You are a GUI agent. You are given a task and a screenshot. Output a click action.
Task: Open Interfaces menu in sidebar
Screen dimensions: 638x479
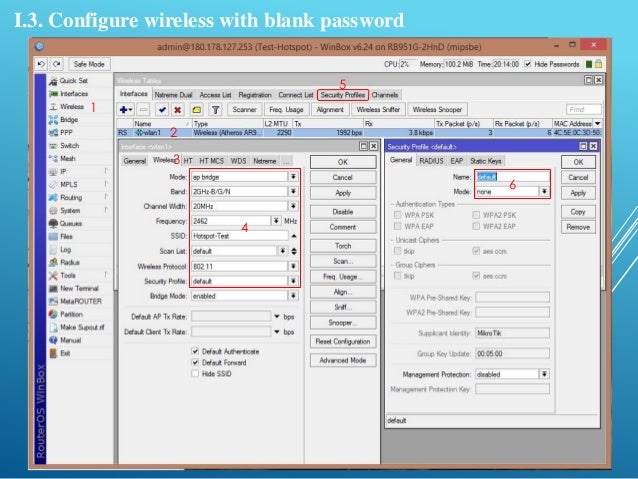[68, 94]
